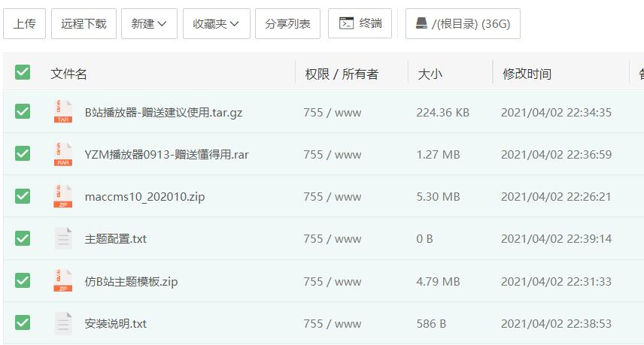The image size is (644, 345).
Task: Open file maccms10_202010.zip
Action: (144, 197)
